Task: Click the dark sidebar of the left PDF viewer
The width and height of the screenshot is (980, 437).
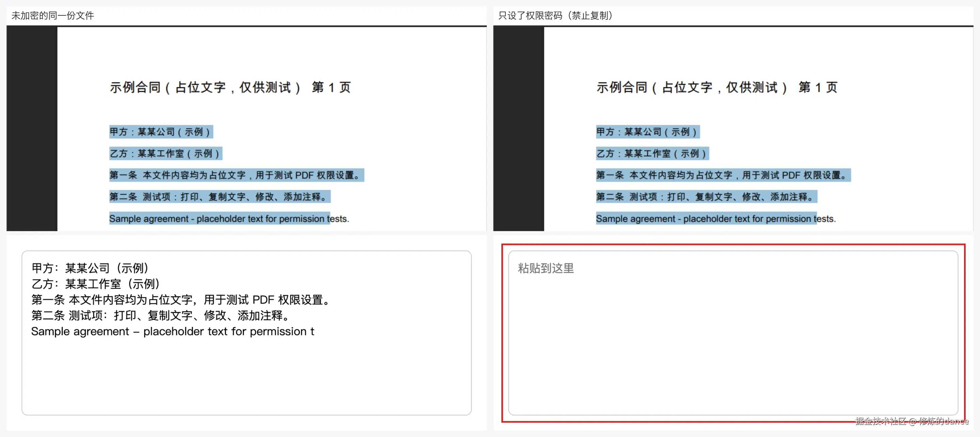Action: pos(32,129)
